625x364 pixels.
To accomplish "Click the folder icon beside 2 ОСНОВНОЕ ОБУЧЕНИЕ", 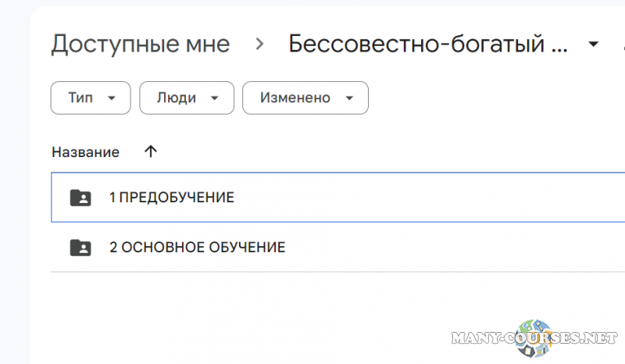I will [80, 248].
